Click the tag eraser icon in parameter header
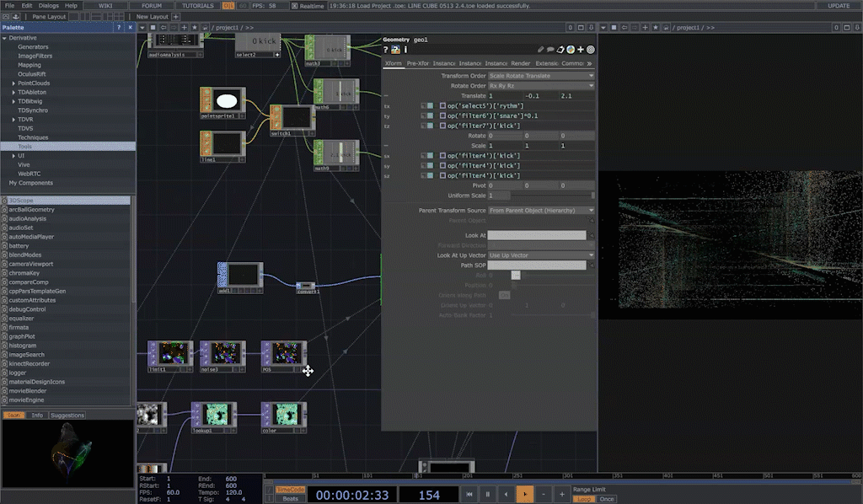863x504 pixels. 560,50
